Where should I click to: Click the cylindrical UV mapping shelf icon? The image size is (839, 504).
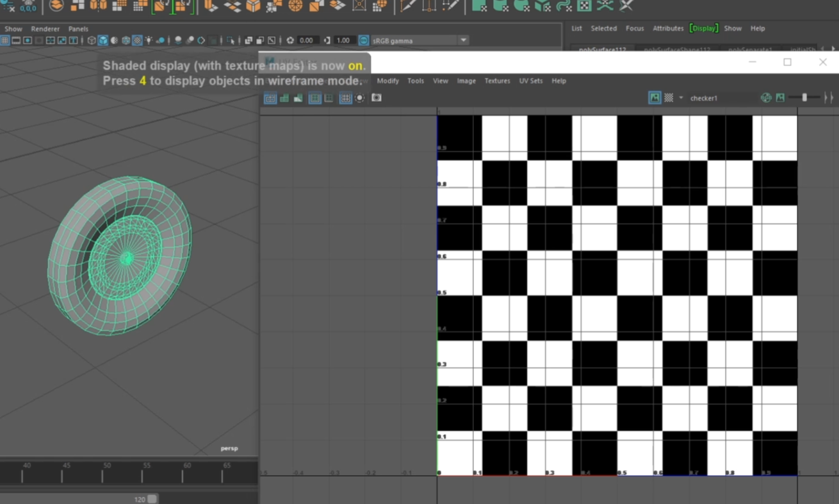(500, 6)
